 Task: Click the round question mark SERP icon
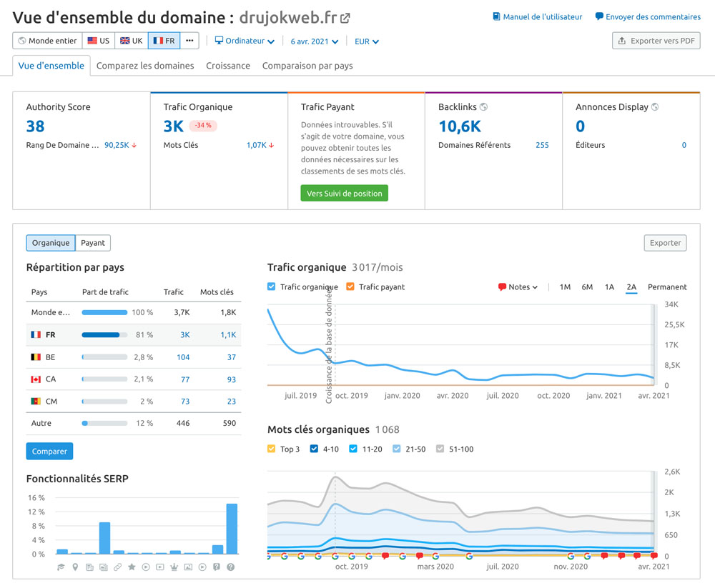coord(231,567)
